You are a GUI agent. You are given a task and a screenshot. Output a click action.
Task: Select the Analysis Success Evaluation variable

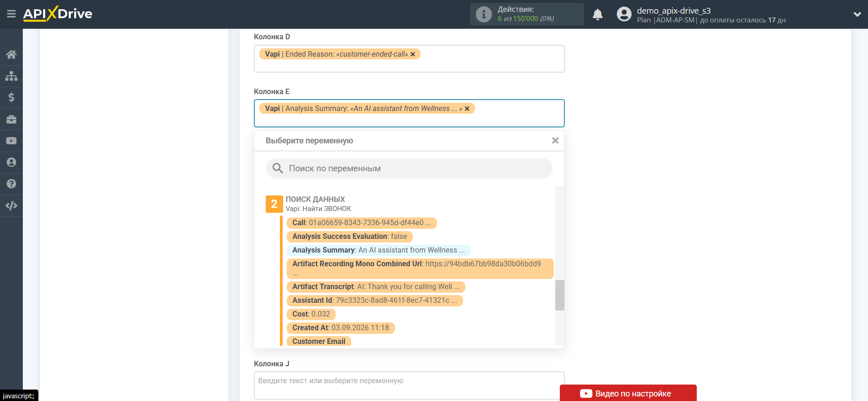pos(350,237)
